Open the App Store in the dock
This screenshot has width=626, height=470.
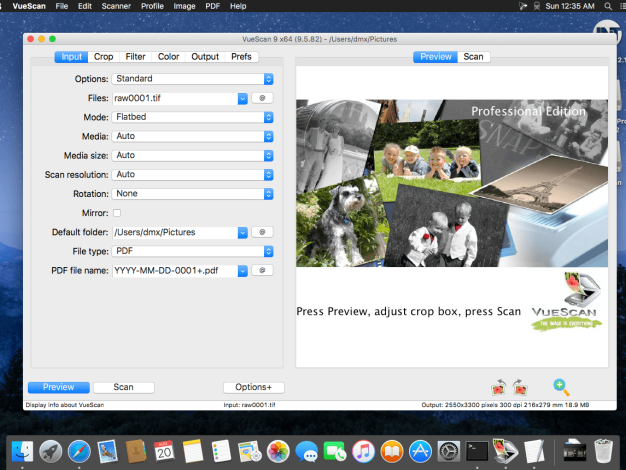click(420, 452)
